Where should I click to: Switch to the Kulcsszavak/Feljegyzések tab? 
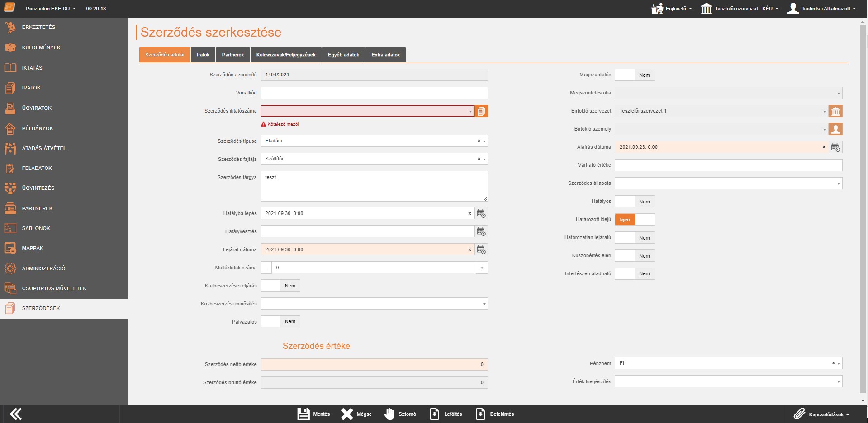coord(286,55)
